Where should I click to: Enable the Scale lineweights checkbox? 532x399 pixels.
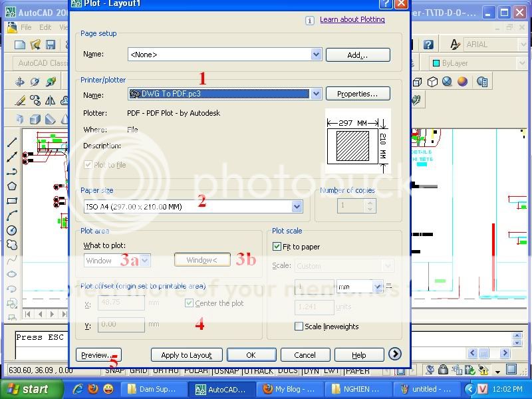[299, 327]
